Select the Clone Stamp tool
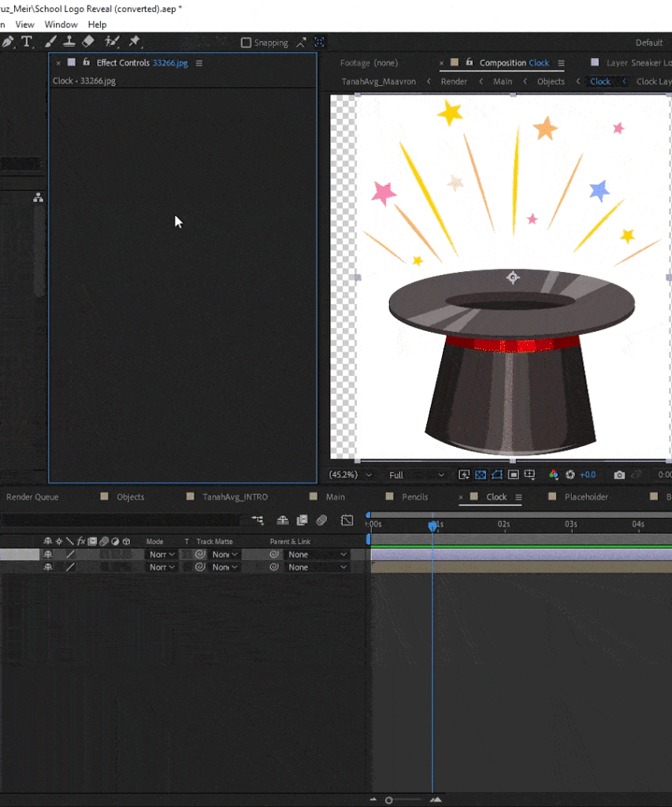Image resolution: width=672 pixels, height=807 pixels. tap(69, 42)
